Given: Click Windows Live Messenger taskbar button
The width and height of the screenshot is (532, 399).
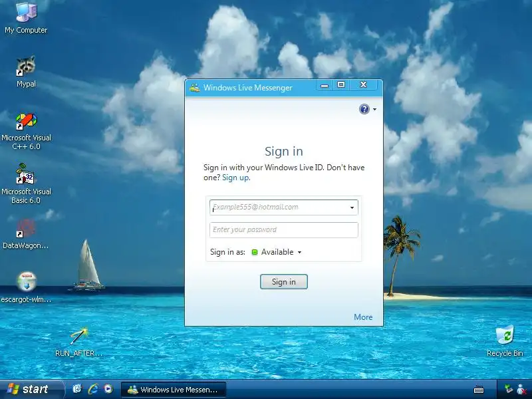Looking at the screenshot, I should [x=174, y=390].
